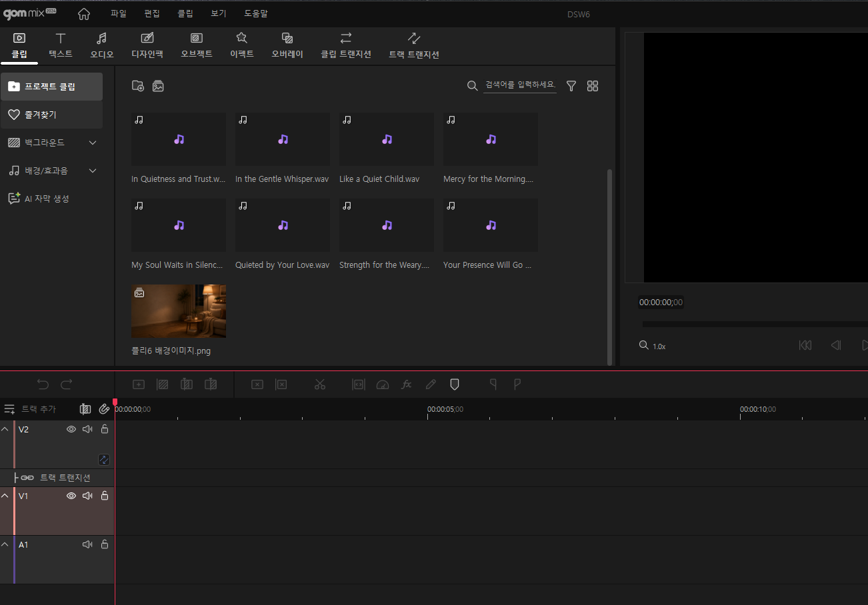
Task: Toggle V1 track visibility eye
Action: pos(71,496)
